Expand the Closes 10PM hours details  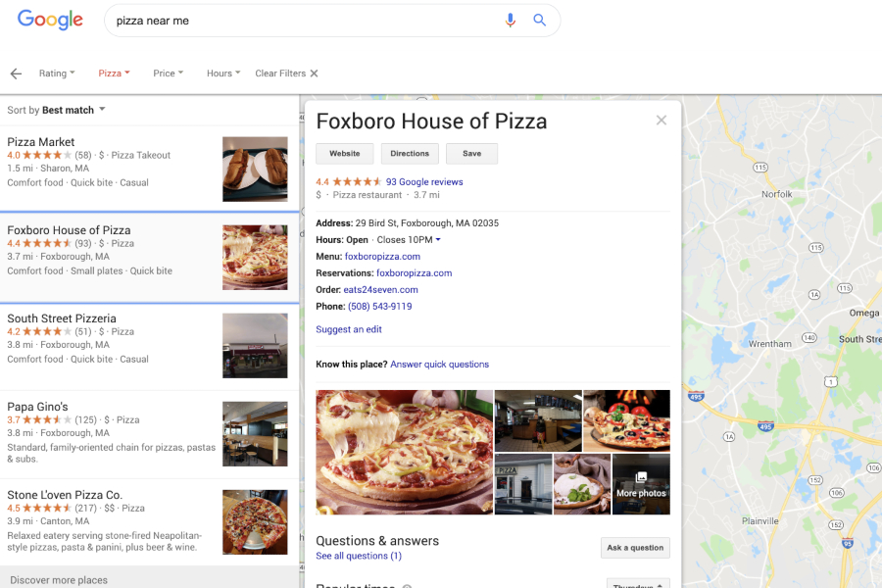click(409, 240)
